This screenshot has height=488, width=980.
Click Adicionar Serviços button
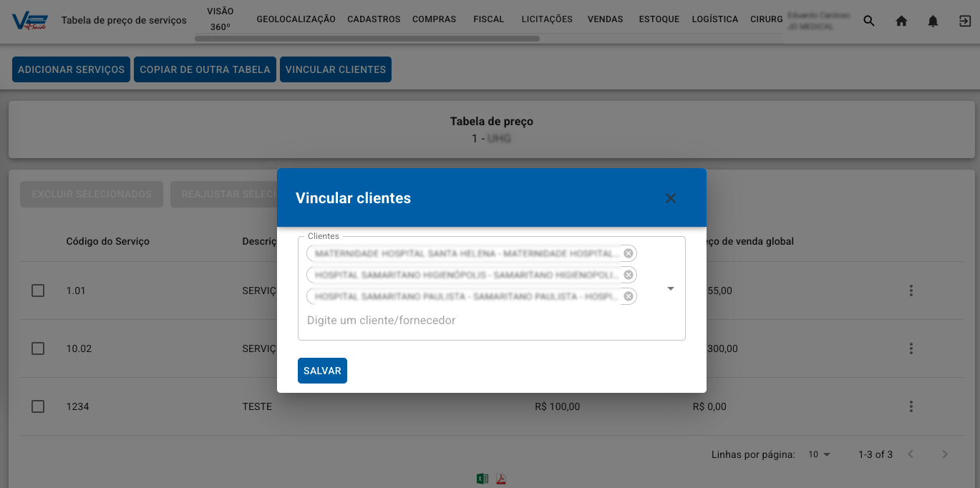coord(71,69)
